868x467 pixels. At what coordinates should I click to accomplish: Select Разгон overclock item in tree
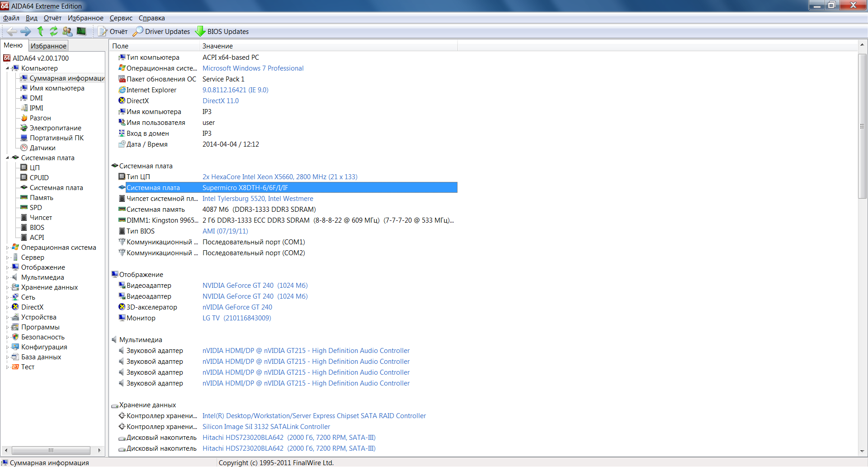pos(40,118)
